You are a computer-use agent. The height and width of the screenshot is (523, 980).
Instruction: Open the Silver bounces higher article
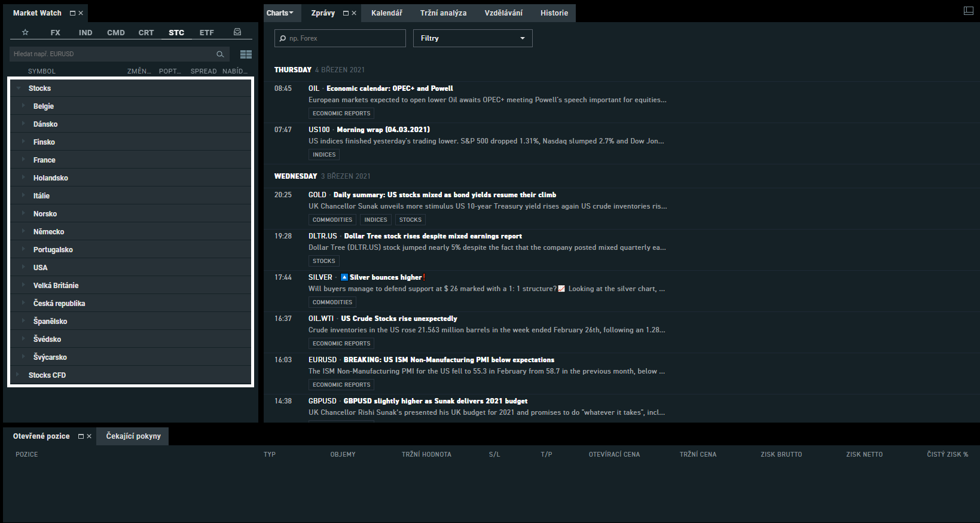tap(386, 277)
